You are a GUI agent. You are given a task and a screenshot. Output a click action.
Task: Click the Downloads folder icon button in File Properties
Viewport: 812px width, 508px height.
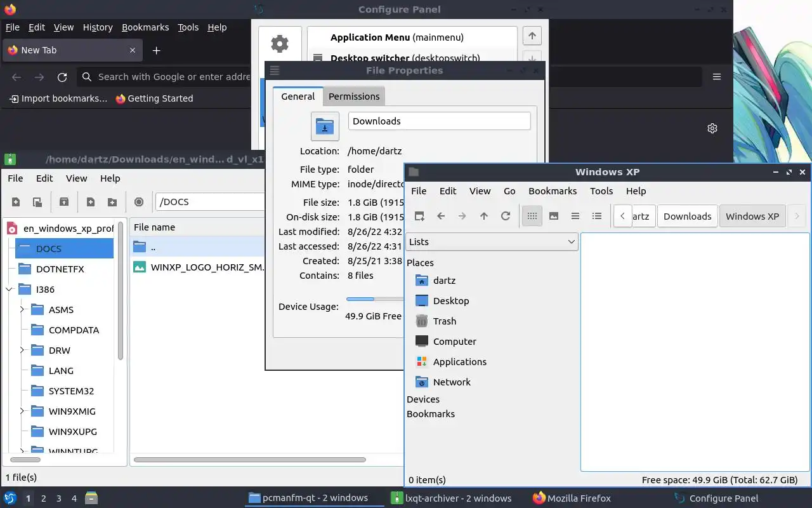[x=325, y=126]
